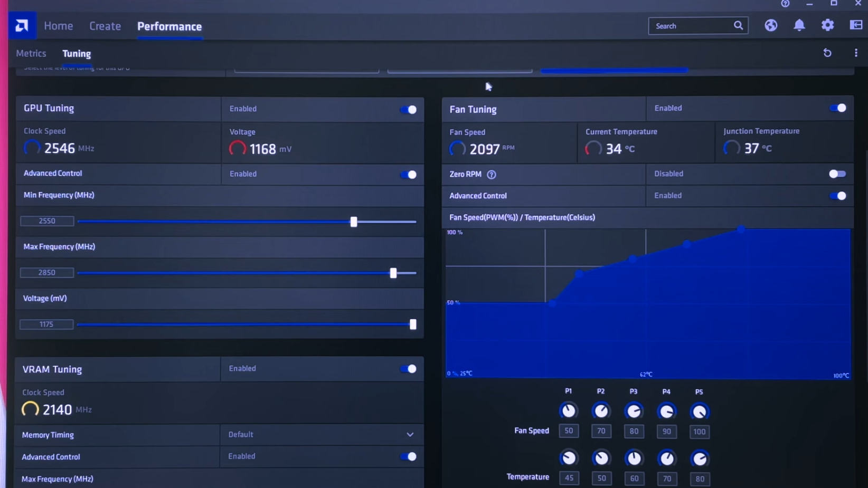
Task: Go to the Create tab
Action: tap(105, 26)
